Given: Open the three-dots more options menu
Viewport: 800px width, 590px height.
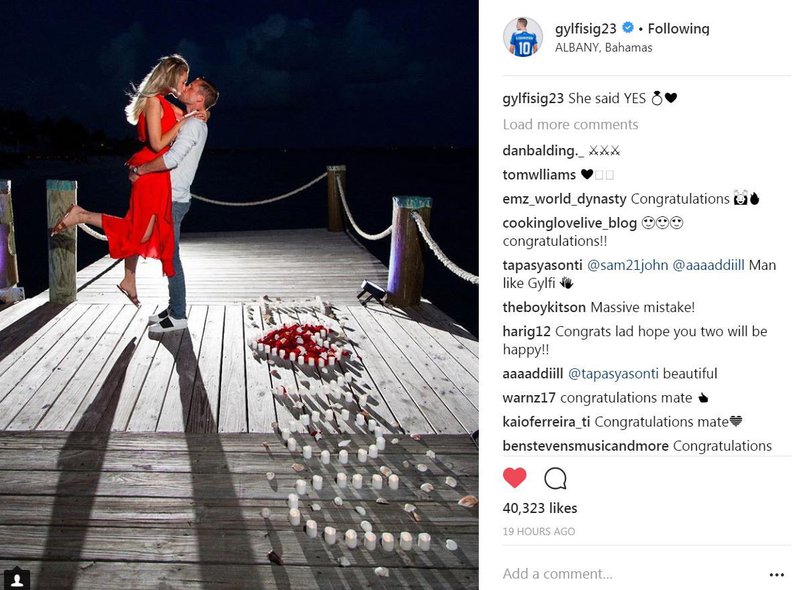Looking at the screenshot, I should click(x=776, y=575).
